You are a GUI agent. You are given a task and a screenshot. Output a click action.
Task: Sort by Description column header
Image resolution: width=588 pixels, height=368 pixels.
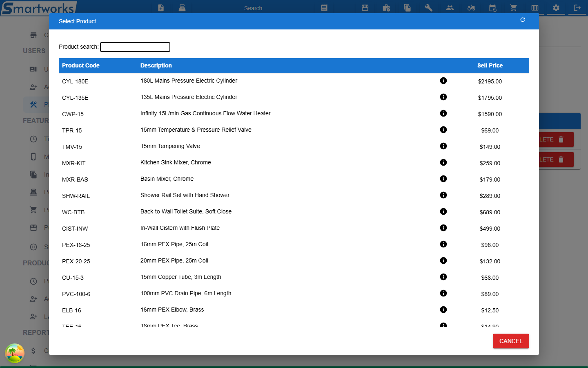coord(156,65)
